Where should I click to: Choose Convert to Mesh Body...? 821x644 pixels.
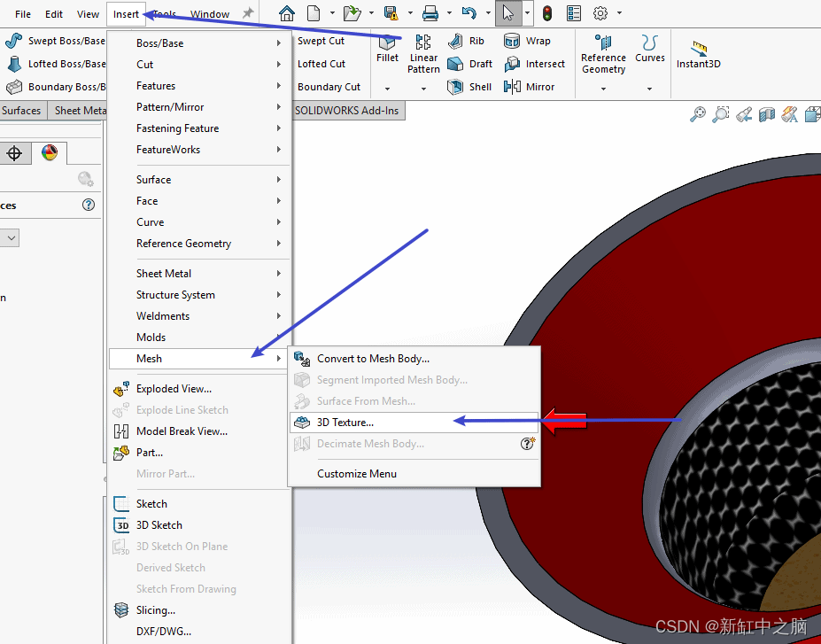(x=414, y=359)
